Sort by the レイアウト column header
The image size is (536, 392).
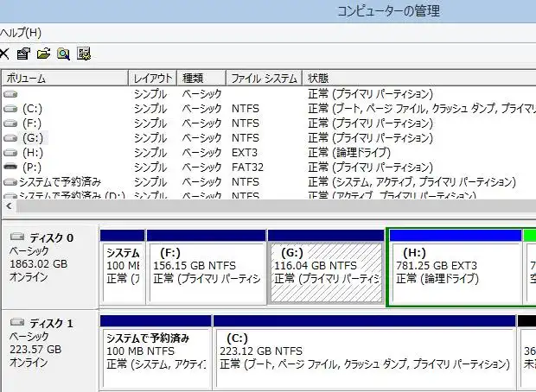[x=152, y=79]
